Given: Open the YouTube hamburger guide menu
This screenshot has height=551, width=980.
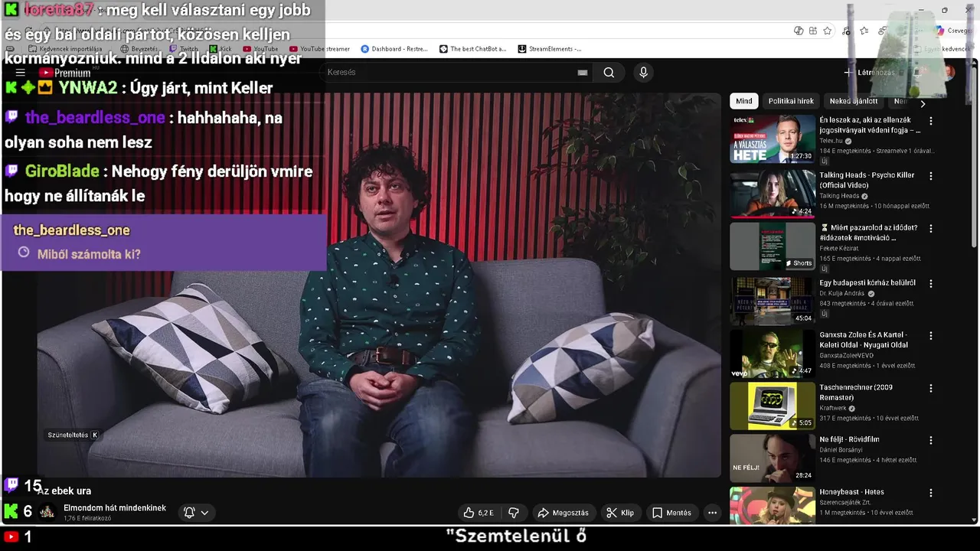Looking at the screenshot, I should 21,73.
